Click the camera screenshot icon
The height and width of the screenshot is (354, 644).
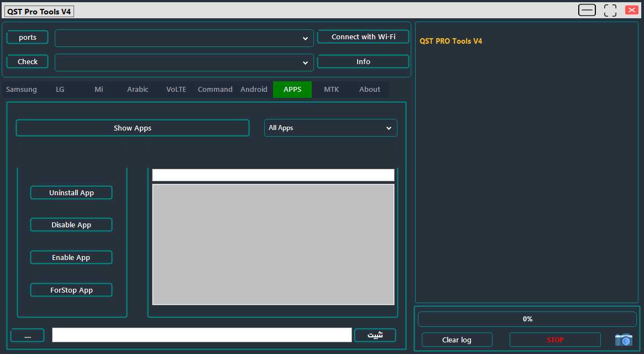pyautogui.click(x=624, y=340)
